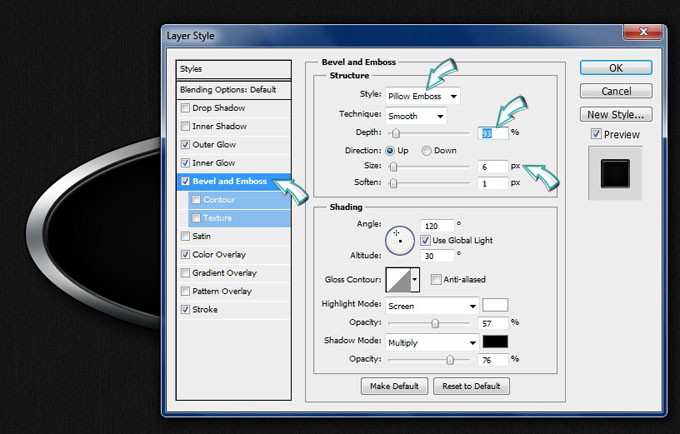Select the Outer Glow label row
The width and height of the screenshot is (680, 434).
point(233,144)
